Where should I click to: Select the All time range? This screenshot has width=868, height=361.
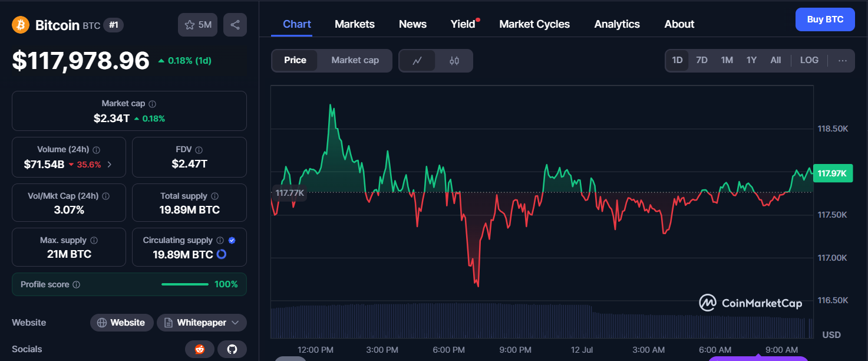[x=775, y=60]
